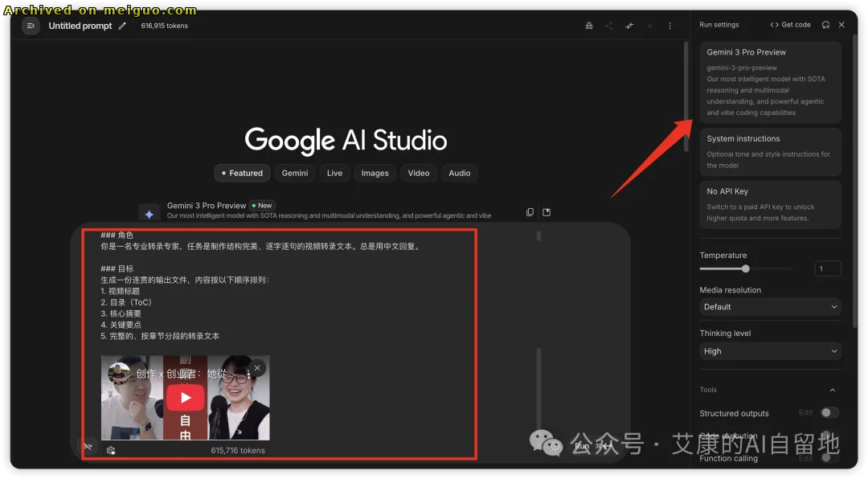Click the open-in-new icon beside the copy icon
Screen dimensions: 868x479
pos(547,211)
